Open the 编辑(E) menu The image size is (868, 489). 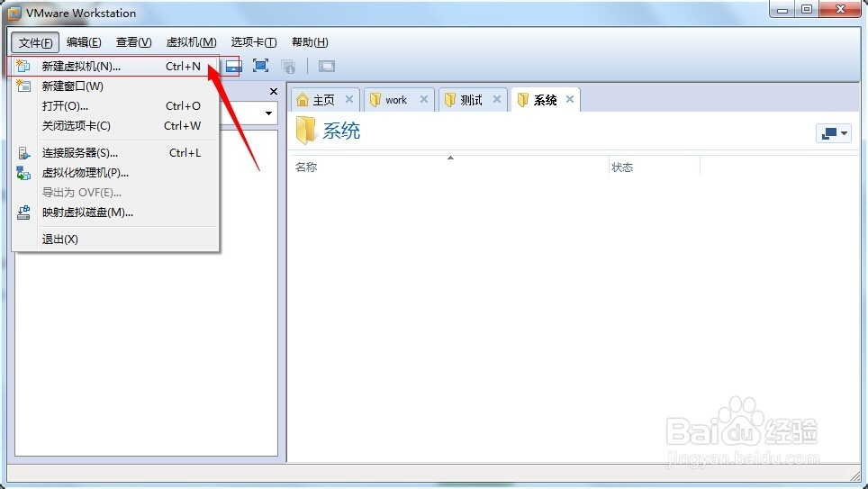[84, 42]
